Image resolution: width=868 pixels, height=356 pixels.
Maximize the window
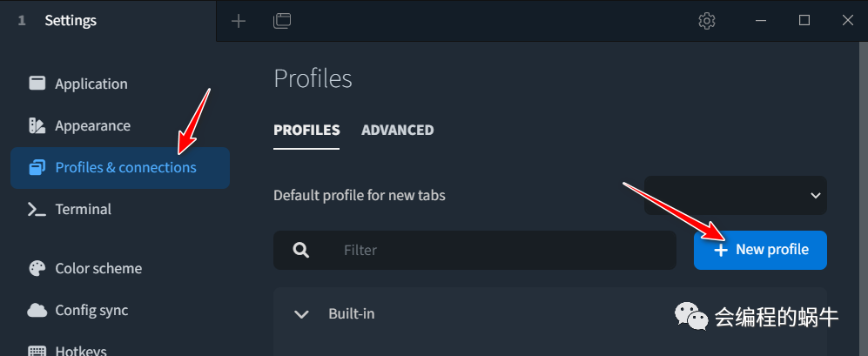coord(804,21)
